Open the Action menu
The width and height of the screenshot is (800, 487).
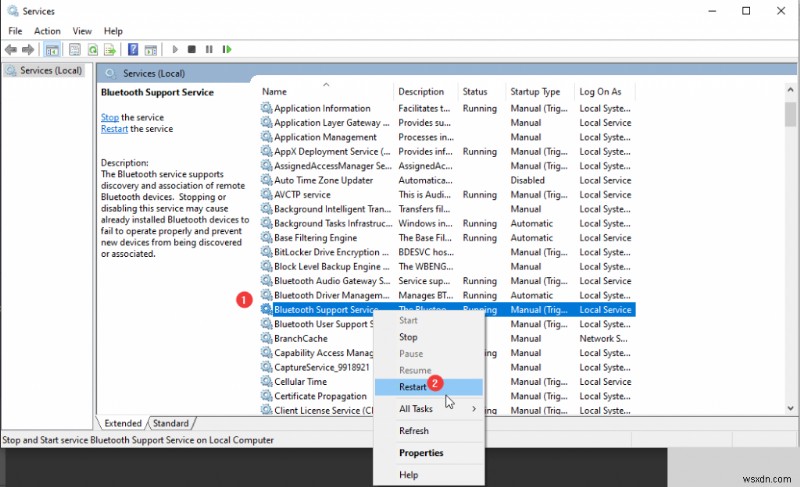[x=47, y=31]
